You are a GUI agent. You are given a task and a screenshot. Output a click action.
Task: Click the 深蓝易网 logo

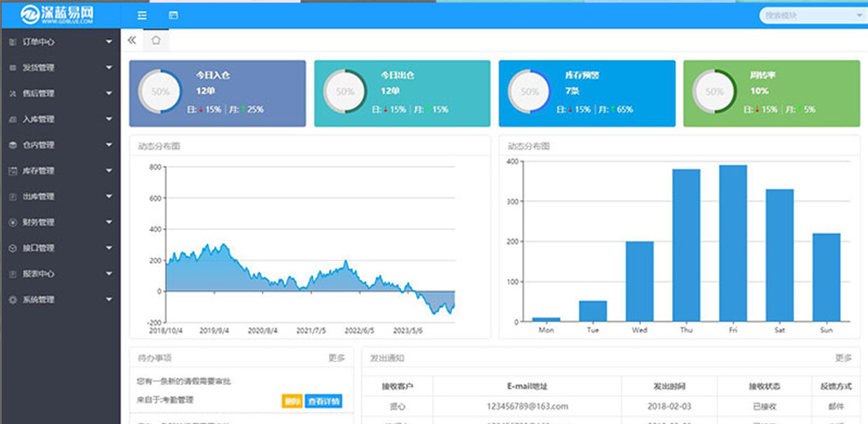(x=57, y=15)
